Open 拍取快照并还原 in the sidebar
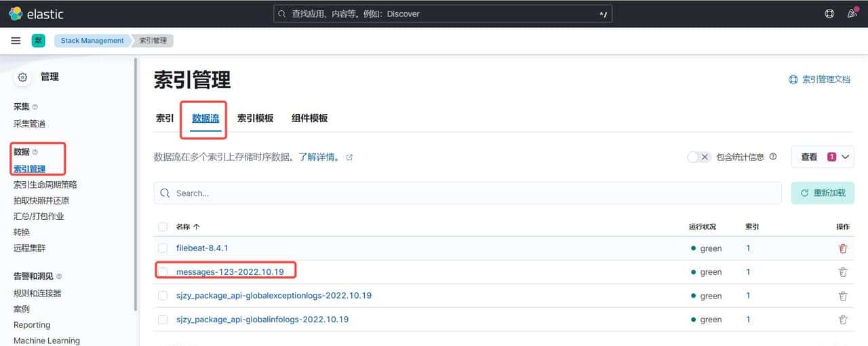This screenshot has height=346, width=868. (x=41, y=201)
